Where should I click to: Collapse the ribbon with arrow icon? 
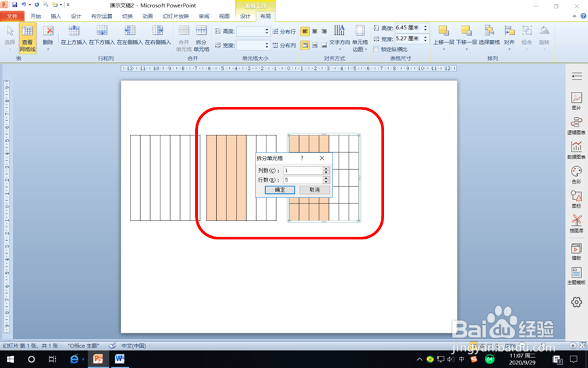[x=574, y=16]
